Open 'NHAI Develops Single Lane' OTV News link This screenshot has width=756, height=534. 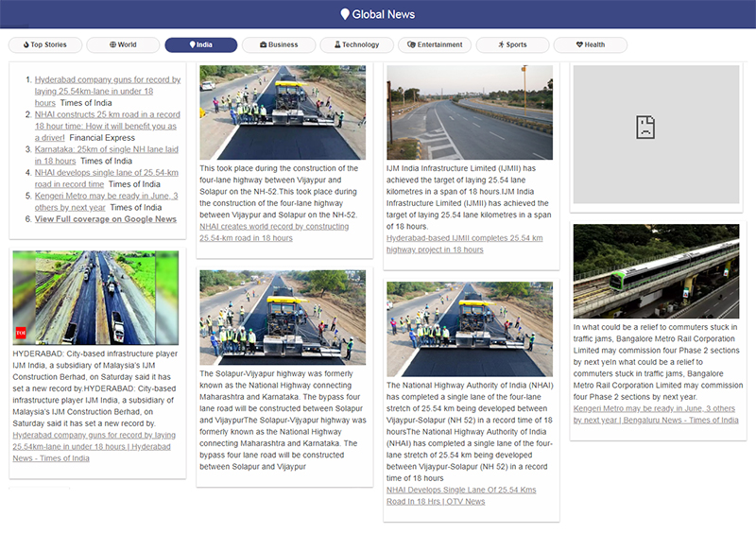pos(461,495)
